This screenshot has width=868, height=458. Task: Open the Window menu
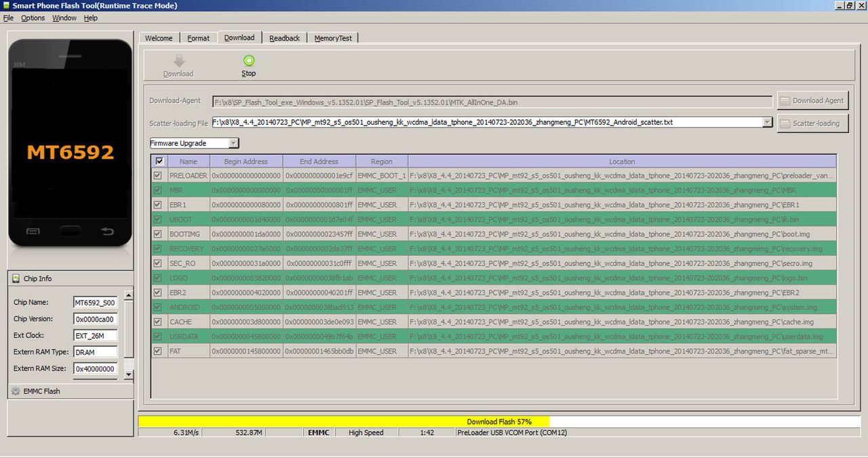(64, 18)
